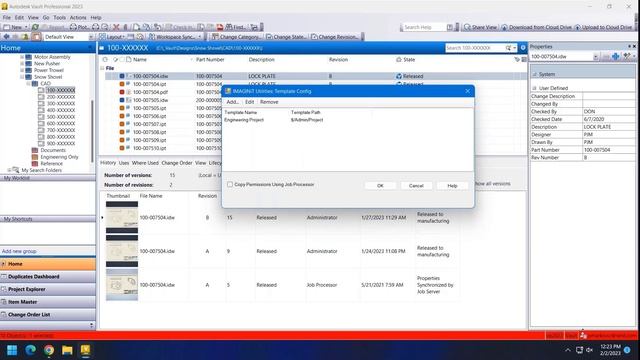Screen dimensions: 640x360
Task: Collapse the System properties section
Action: [535, 74]
